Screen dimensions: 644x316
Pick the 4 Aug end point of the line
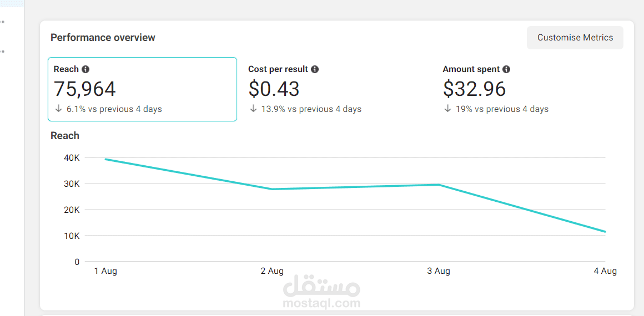[x=605, y=232]
